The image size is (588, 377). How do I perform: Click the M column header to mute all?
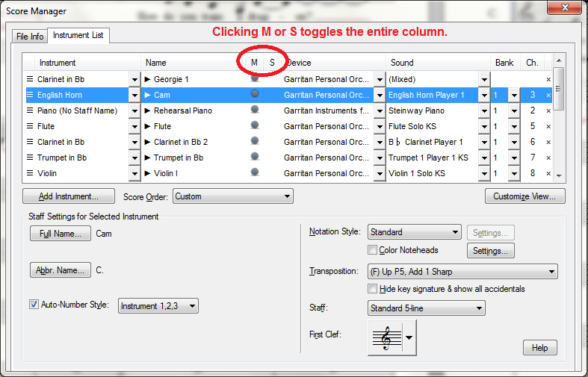point(255,63)
